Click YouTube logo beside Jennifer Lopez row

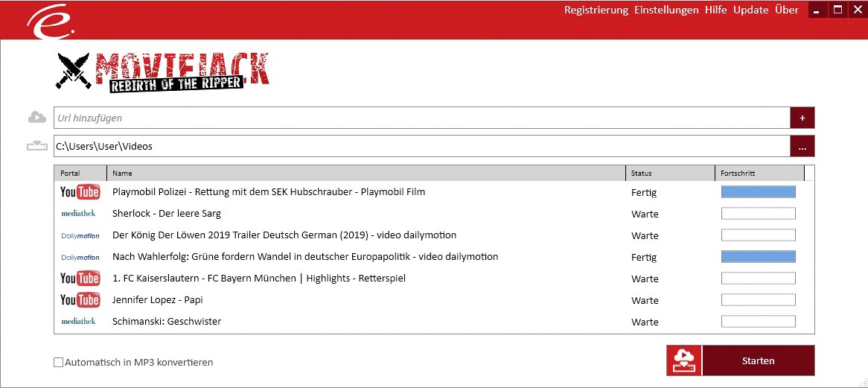[80, 300]
